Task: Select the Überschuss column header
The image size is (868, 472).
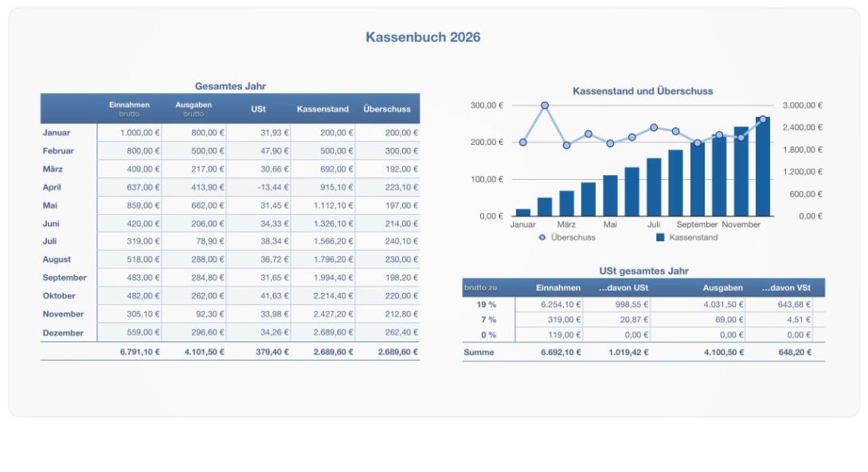Action: 387,109
